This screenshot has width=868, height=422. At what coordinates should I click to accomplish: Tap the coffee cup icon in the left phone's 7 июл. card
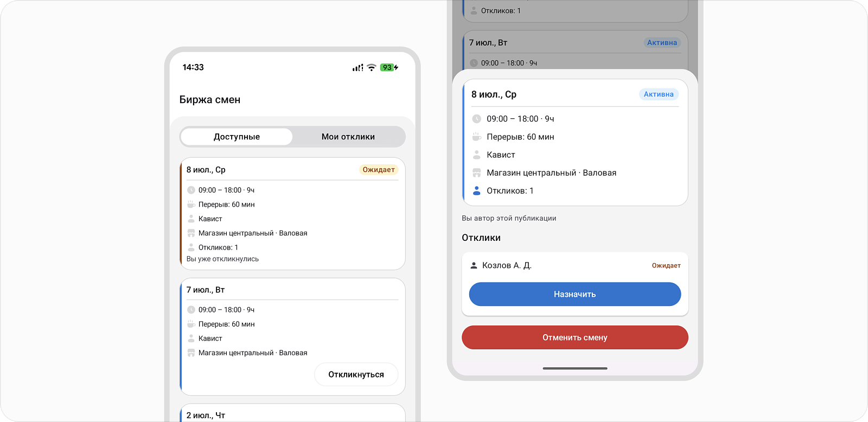pos(191,324)
